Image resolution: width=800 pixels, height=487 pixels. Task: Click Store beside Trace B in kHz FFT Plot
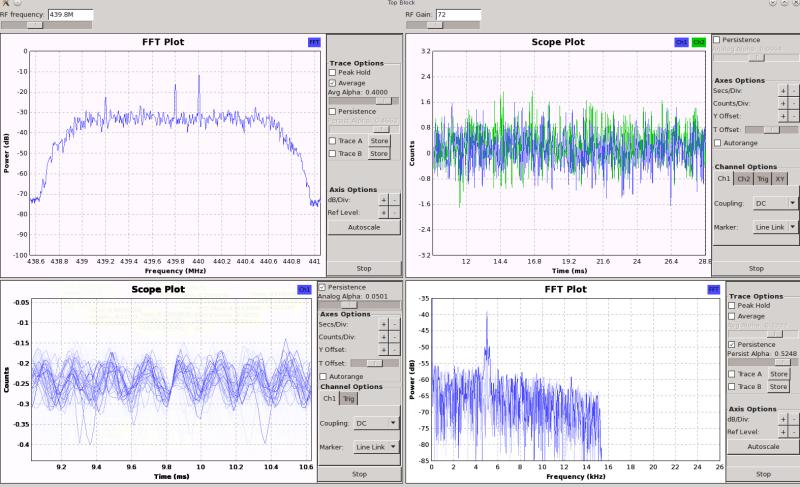[779, 387]
